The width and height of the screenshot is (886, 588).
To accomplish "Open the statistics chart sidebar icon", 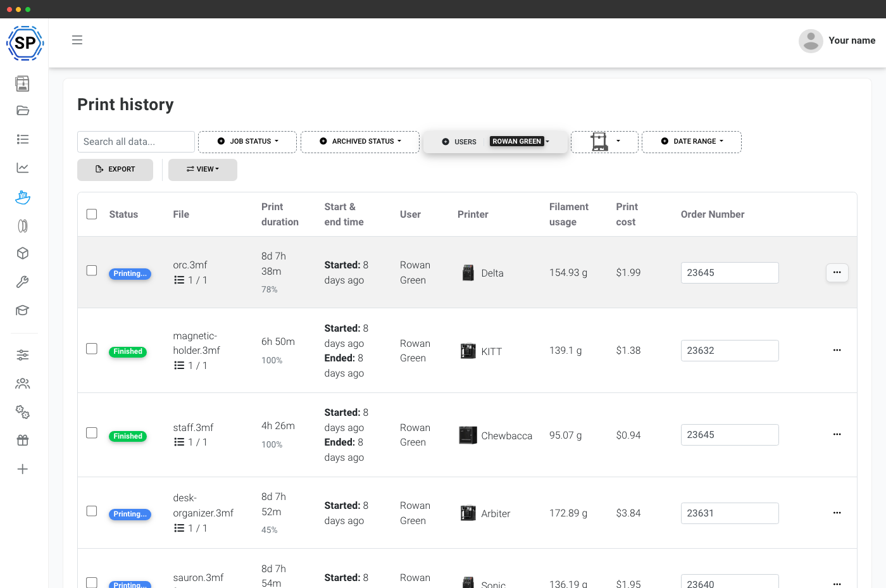I will point(23,168).
